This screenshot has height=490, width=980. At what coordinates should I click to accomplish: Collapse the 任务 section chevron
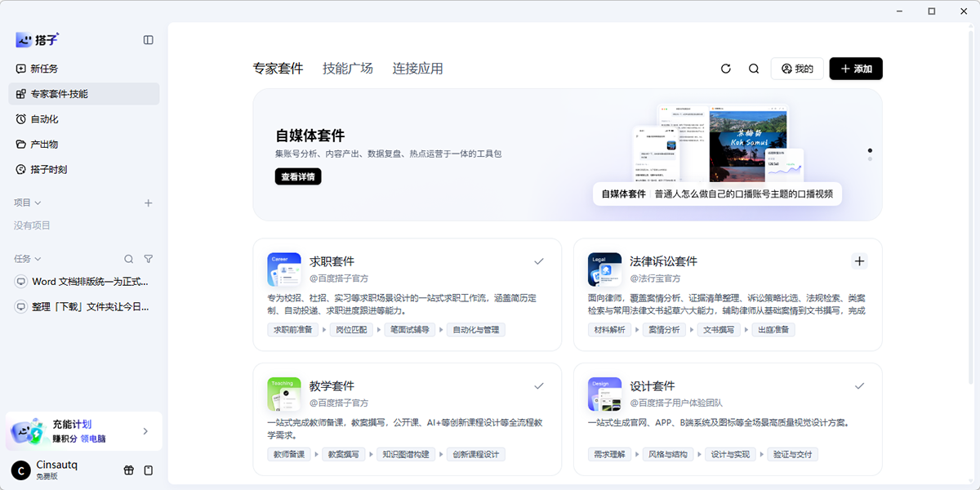pos(38,259)
